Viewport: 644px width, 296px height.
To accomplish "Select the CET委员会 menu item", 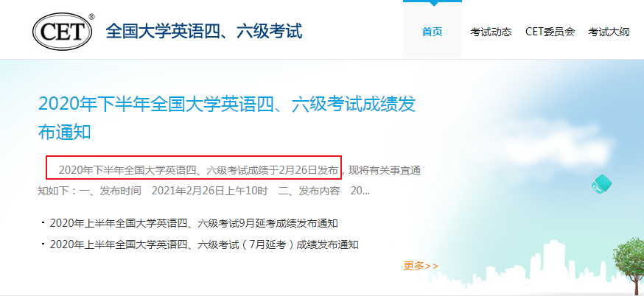I will click(550, 32).
